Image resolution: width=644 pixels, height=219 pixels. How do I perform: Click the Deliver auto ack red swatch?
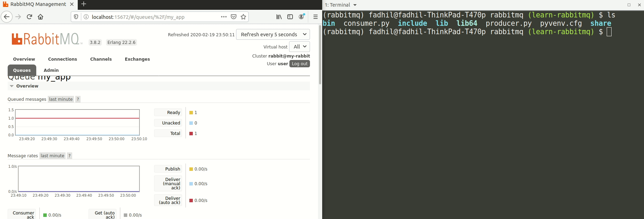point(191,201)
